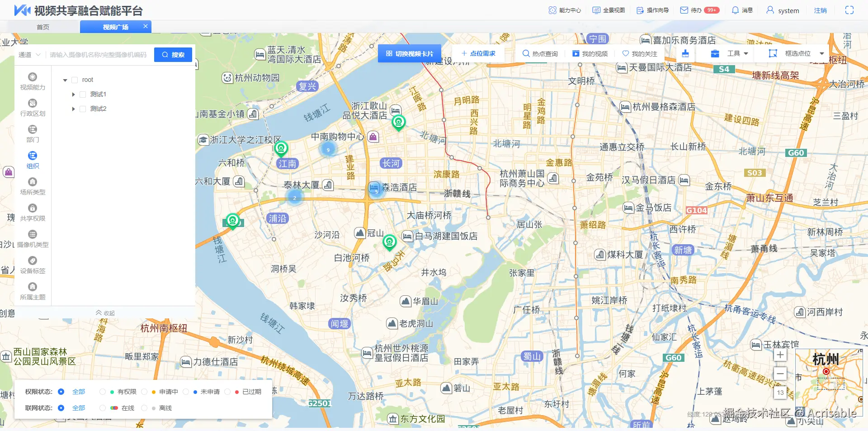Viewport: 868px width, 431px height.
Task: Open the 消息 bell notification icon
Action: [736, 10]
